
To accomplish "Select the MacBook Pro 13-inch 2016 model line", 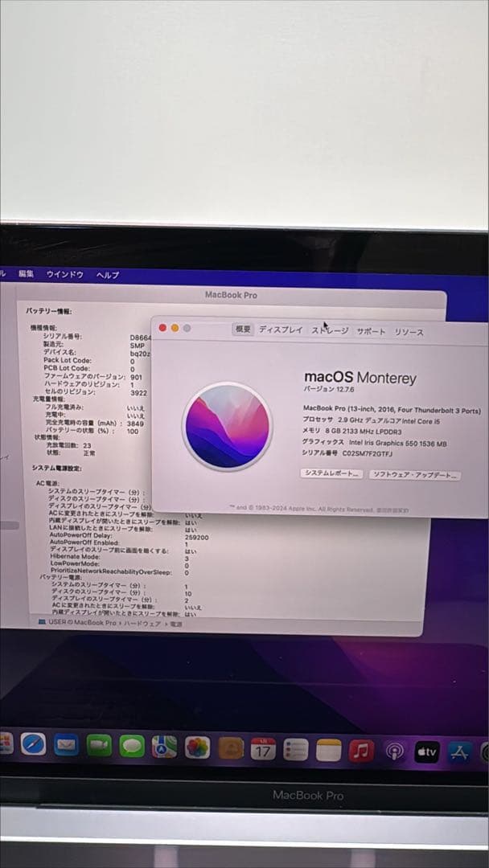I will (392, 410).
